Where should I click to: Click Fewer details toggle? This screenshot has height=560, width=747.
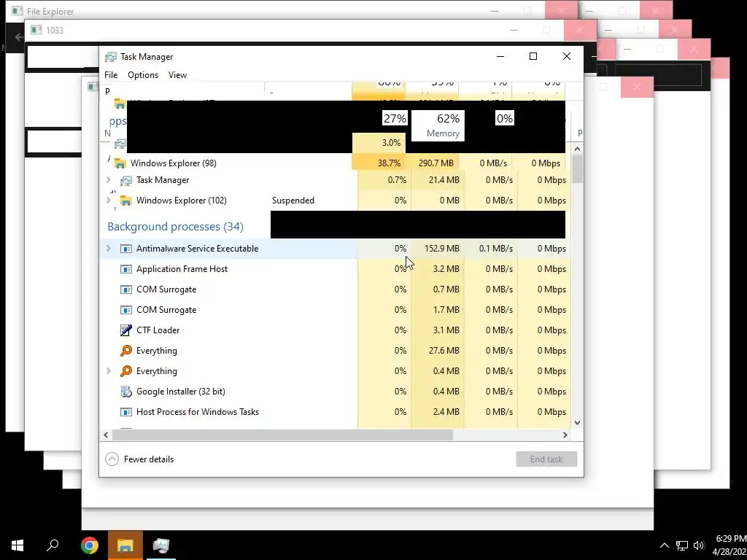[139, 459]
